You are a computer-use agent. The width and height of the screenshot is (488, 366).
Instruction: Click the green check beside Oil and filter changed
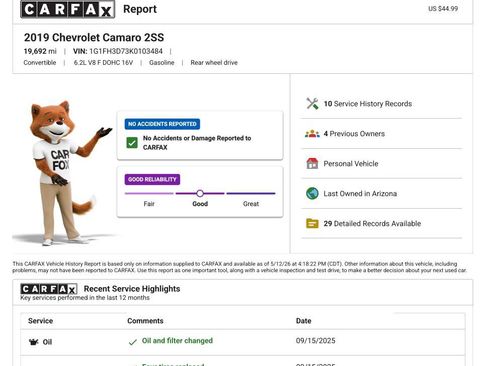click(133, 342)
